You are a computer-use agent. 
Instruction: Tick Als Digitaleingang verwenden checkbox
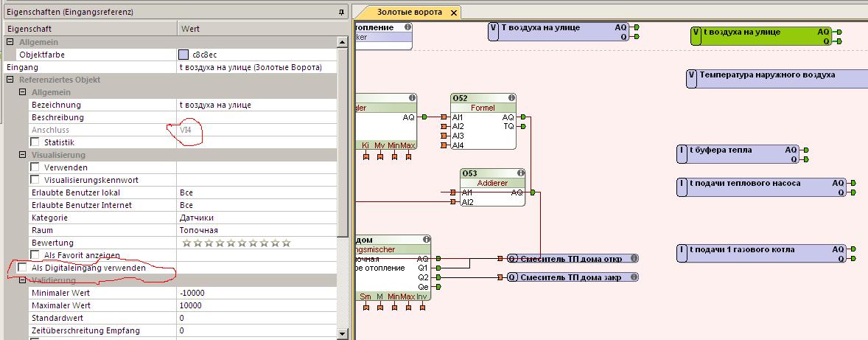23,268
